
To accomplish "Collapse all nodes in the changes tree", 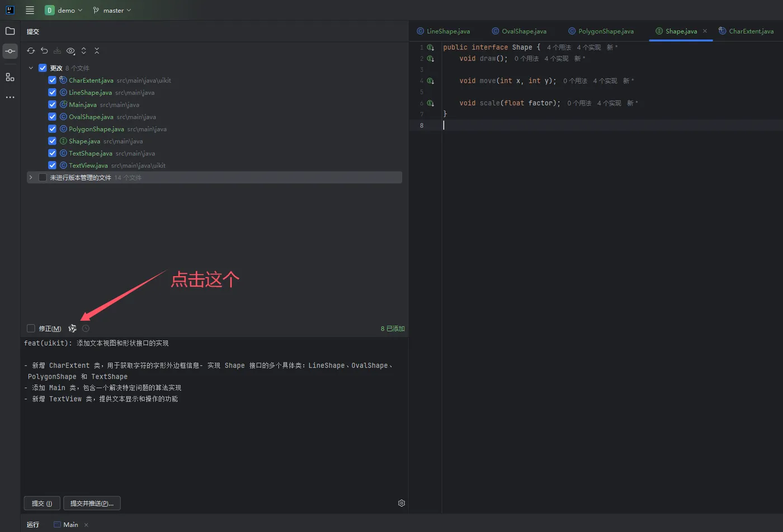I will 97,51.
